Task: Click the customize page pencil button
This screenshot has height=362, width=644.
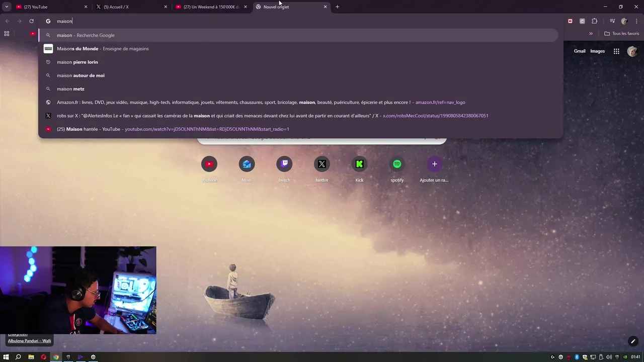Action: (x=633, y=341)
